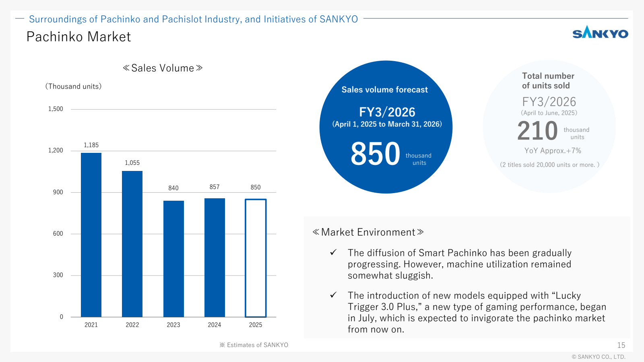The width and height of the screenshot is (644, 362).
Task: Click the '© SANKYO CO., LTD.' copyright
Action: pyautogui.click(x=599, y=357)
